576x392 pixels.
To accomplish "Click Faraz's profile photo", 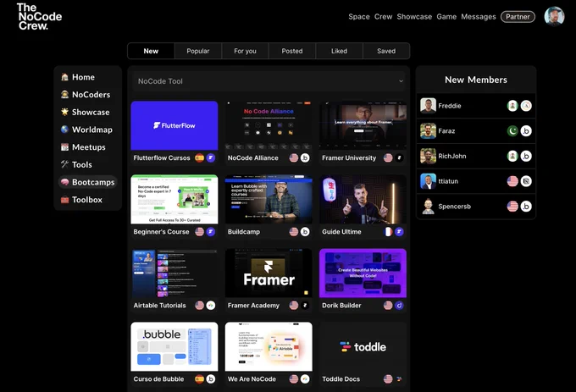I will (x=428, y=130).
